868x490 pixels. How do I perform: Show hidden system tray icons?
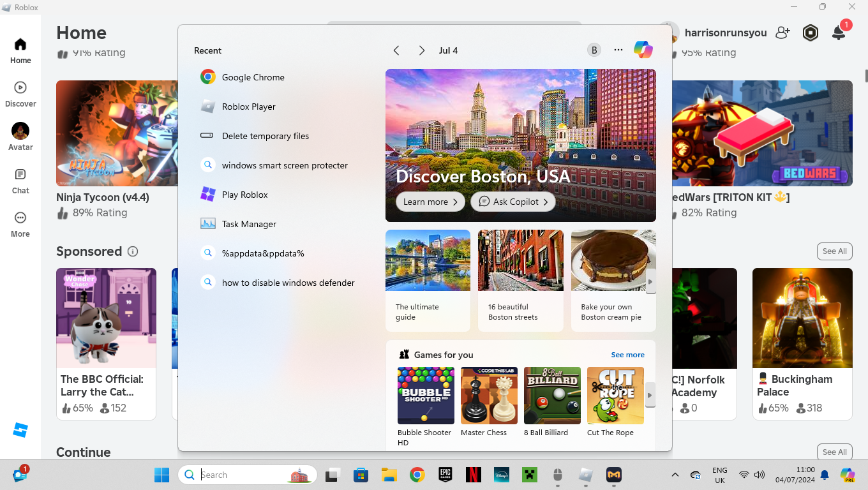click(675, 475)
